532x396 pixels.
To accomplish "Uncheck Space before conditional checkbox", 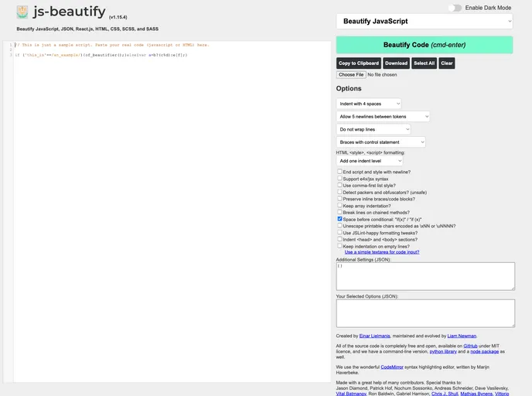I will tap(339, 219).
